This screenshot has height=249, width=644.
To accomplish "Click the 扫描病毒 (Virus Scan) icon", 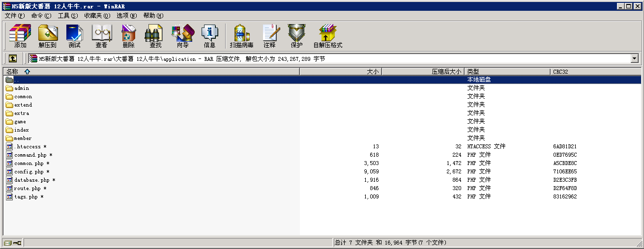I will click(241, 36).
